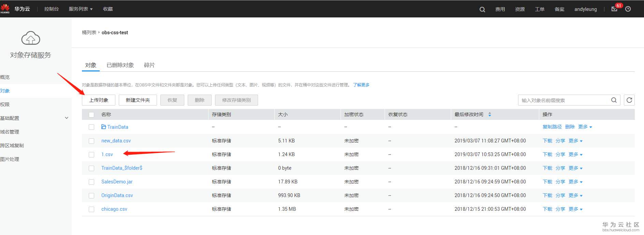The height and width of the screenshot is (235, 644).
Task: Click the 恢复 button
Action: click(x=172, y=100)
